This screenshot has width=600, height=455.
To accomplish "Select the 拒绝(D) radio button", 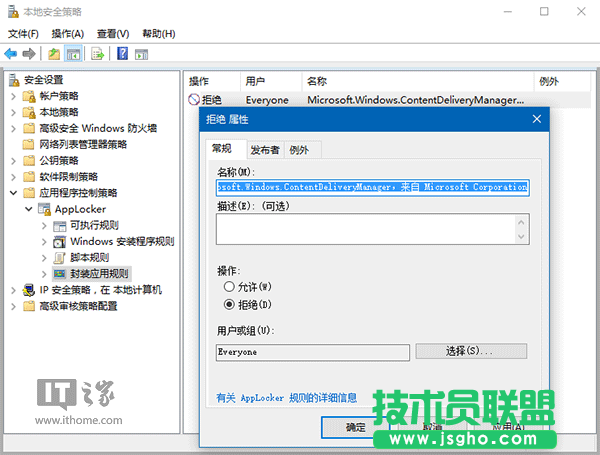I will coord(230,303).
